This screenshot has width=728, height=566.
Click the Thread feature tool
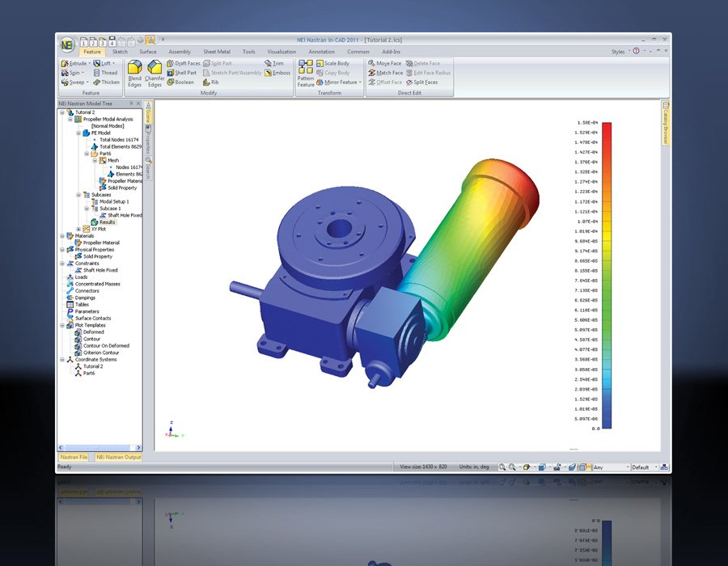pos(105,73)
